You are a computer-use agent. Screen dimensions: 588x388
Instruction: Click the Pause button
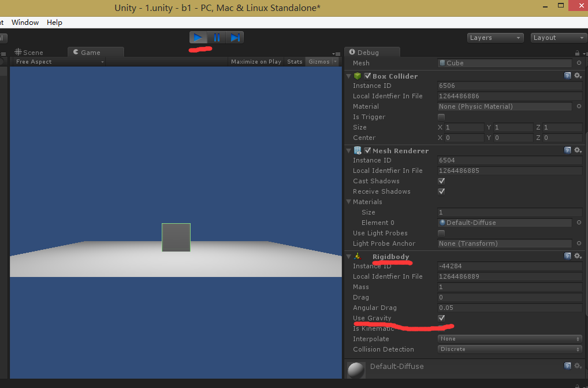pos(217,38)
